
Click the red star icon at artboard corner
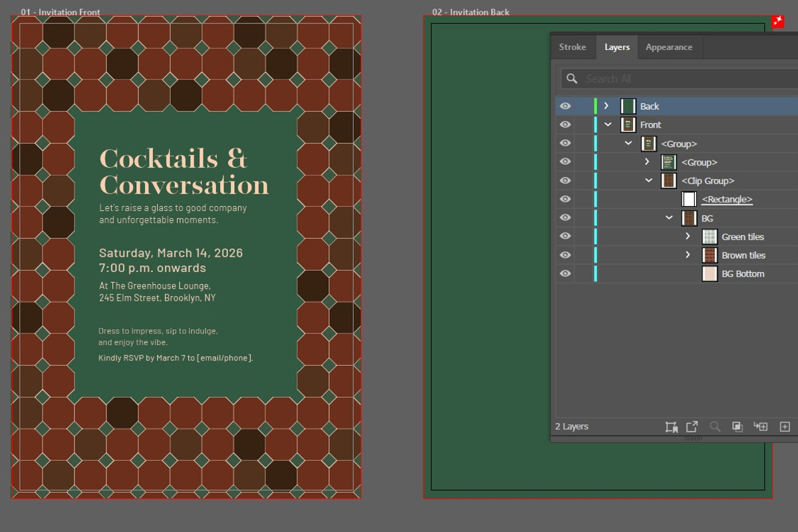click(778, 22)
